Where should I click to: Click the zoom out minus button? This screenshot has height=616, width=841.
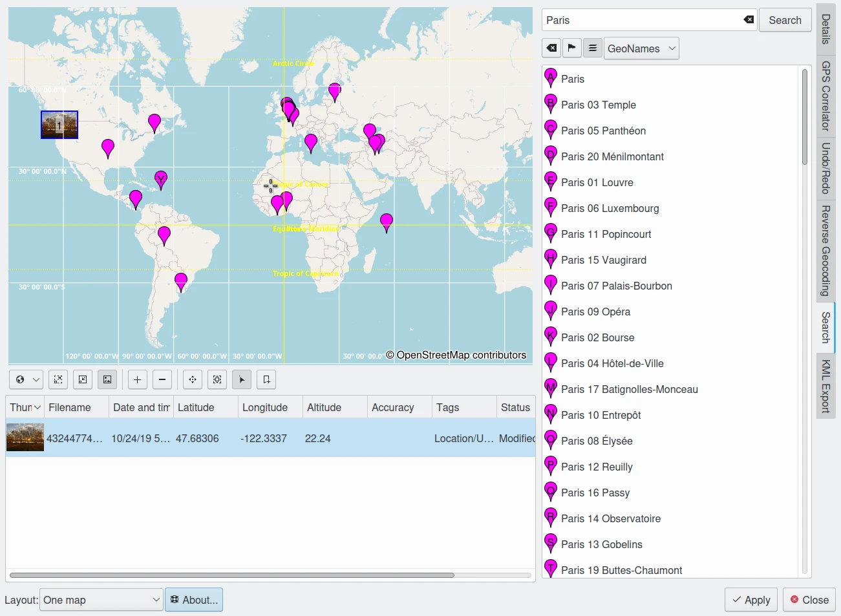point(162,379)
